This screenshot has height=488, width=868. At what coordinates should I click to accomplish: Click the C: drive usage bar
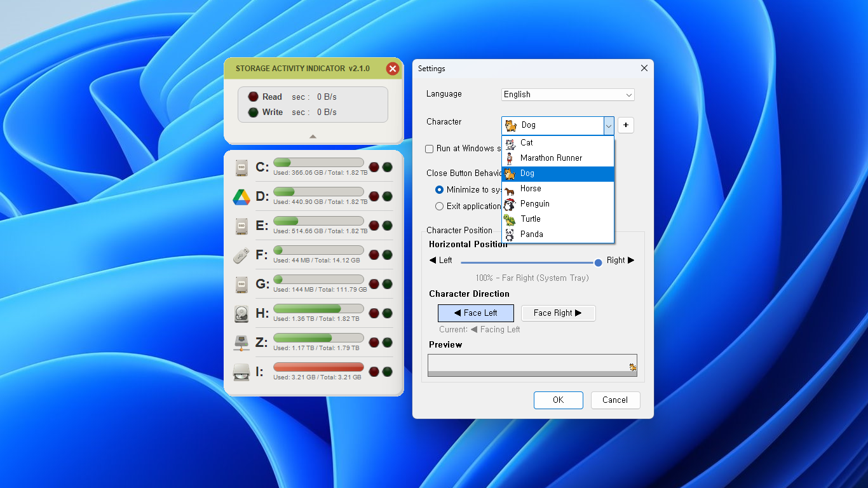318,162
